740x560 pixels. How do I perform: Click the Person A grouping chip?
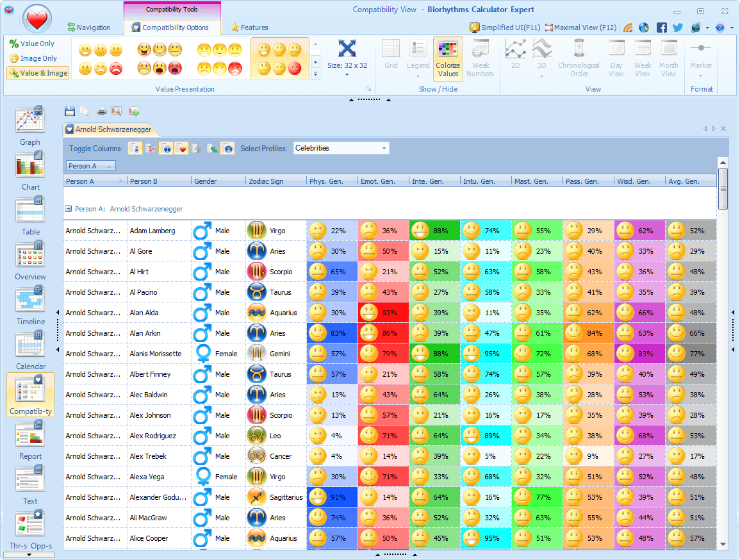(x=90, y=166)
